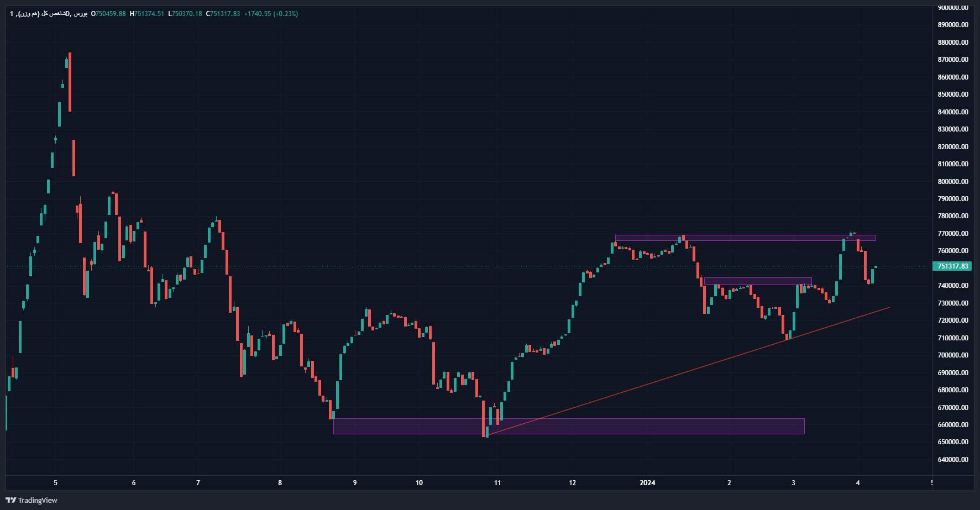This screenshot has height=510, width=980.
Task: Click the TradingView logo
Action: pos(32,500)
